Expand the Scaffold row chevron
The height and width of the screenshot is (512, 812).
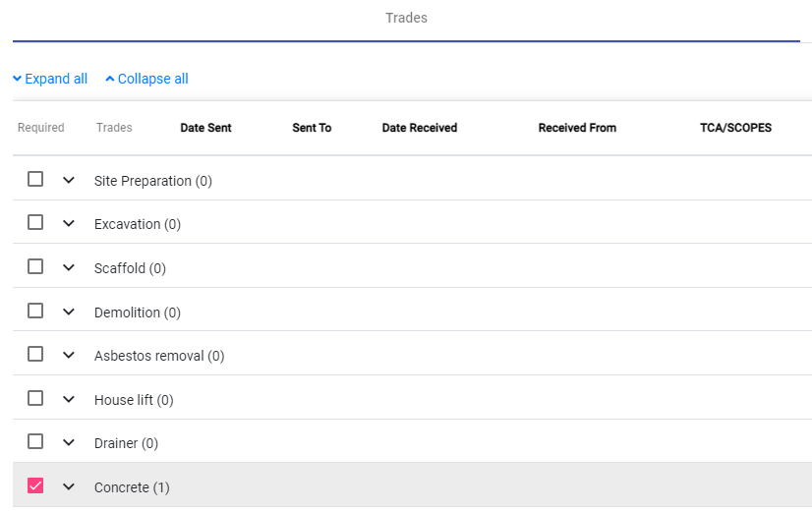pos(69,267)
